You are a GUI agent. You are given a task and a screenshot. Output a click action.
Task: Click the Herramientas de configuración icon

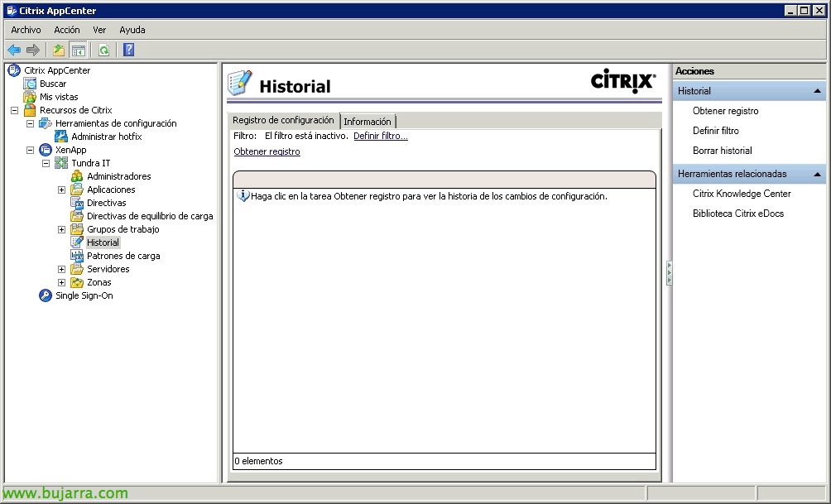[46, 123]
